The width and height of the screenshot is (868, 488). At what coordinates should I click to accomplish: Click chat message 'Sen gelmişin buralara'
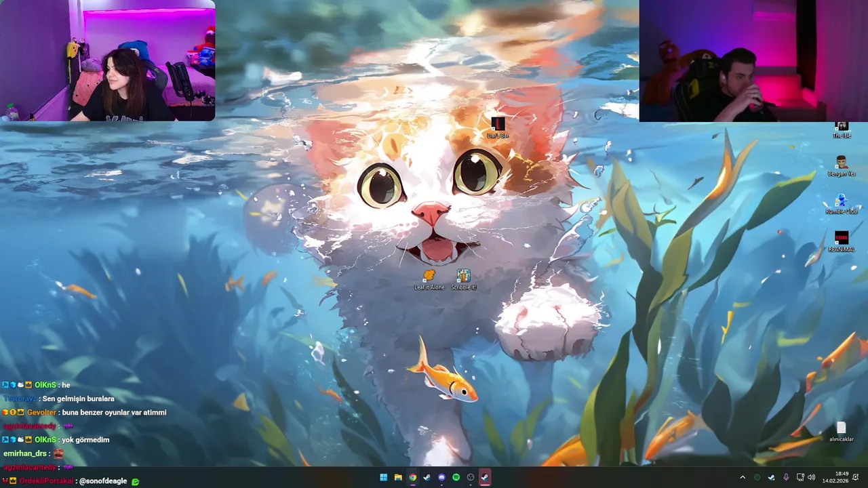click(x=78, y=399)
